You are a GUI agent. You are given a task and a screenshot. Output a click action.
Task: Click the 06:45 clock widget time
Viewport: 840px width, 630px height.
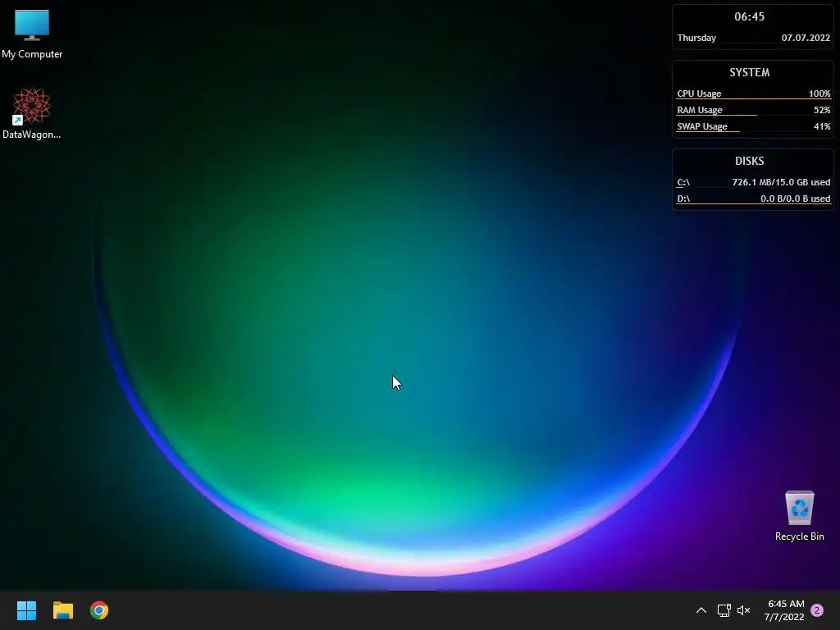click(749, 16)
